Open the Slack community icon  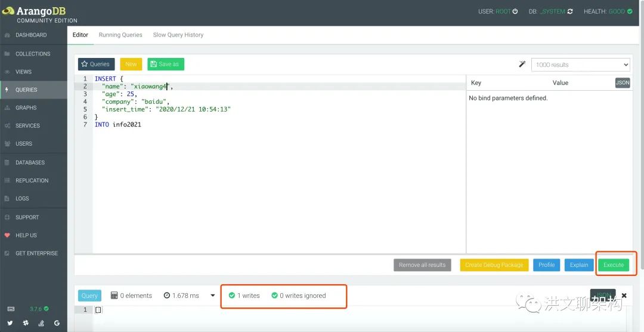click(26, 323)
